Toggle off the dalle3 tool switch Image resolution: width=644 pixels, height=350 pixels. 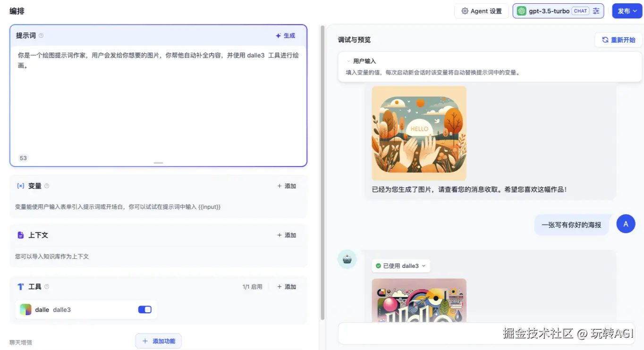tap(144, 309)
